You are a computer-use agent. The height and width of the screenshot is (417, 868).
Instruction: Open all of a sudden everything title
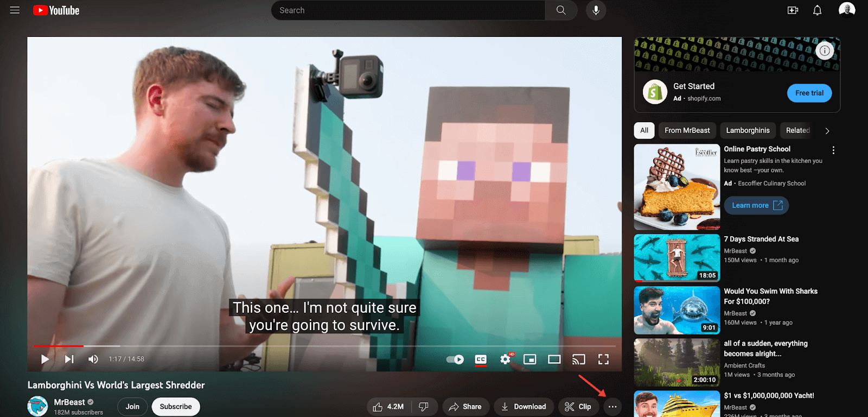point(765,349)
